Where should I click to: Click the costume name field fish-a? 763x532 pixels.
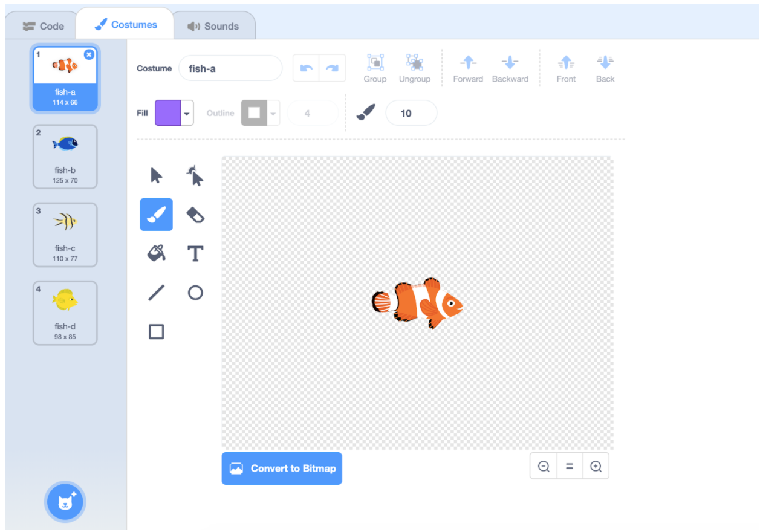click(x=230, y=68)
